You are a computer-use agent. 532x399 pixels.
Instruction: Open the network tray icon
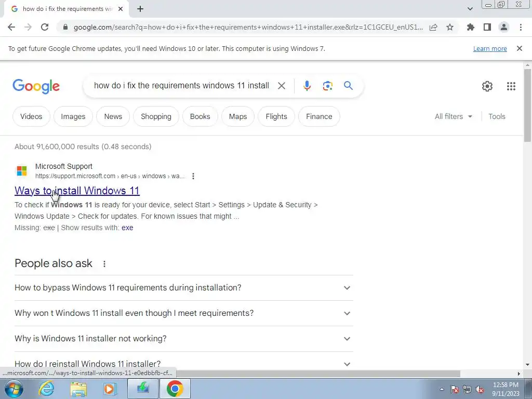tap(467, 389)
